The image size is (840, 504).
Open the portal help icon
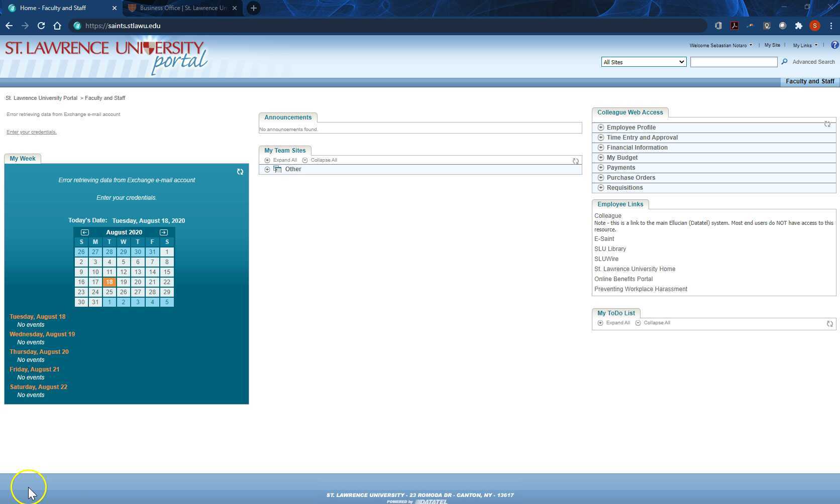834,45
